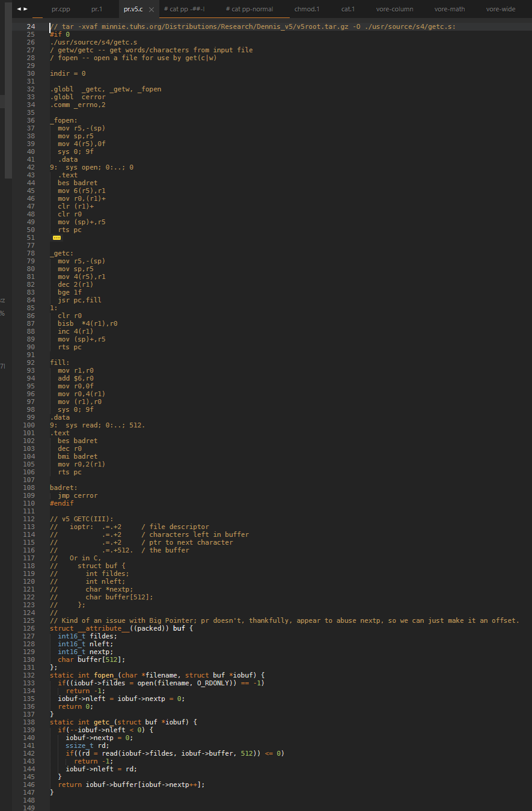Click the right tab scroll arrow

tap(25, 9)
